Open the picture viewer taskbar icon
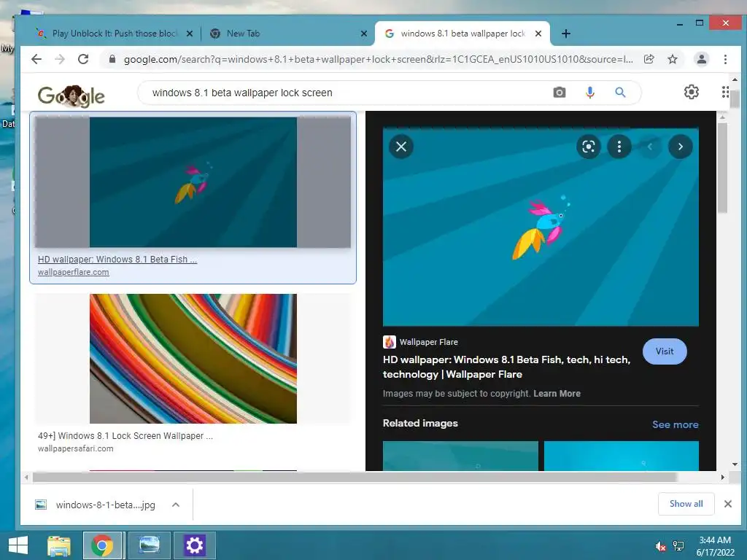The width and height of the screenshot is (747, 560). tap(149, 545)
